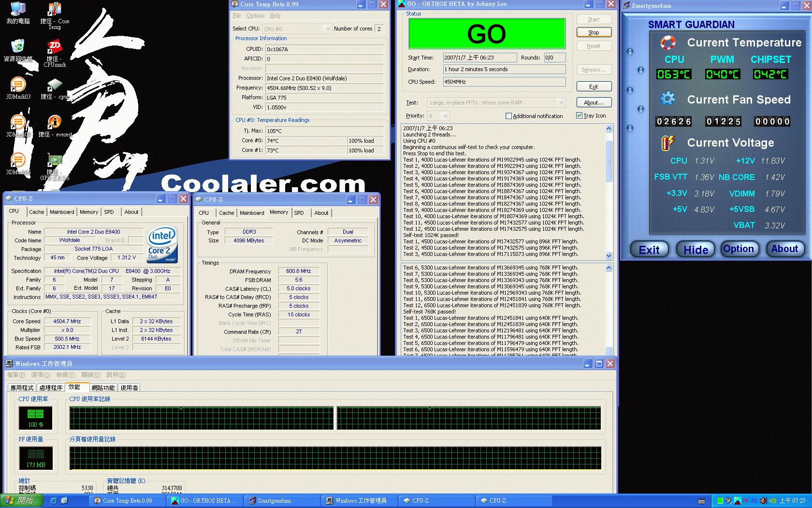Click the Intel Core 2 Duo logo in CPU-Z
812x508 pixels.
[x=162, y=245]
